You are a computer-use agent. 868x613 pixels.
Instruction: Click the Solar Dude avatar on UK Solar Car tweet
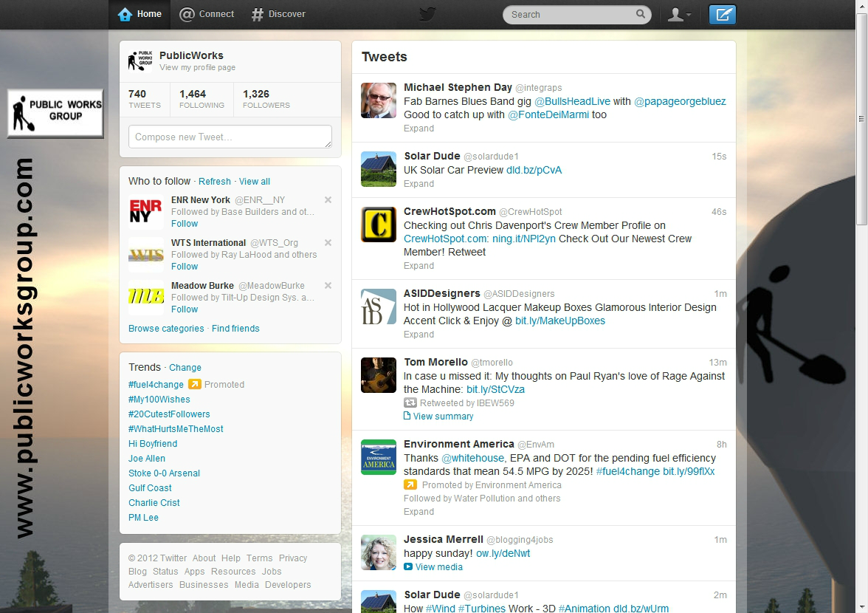379,169
